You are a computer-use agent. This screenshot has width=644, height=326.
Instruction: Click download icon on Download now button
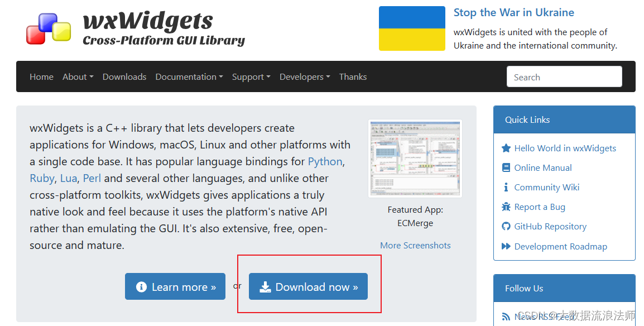pyautogui.click(x=265, y=287)
